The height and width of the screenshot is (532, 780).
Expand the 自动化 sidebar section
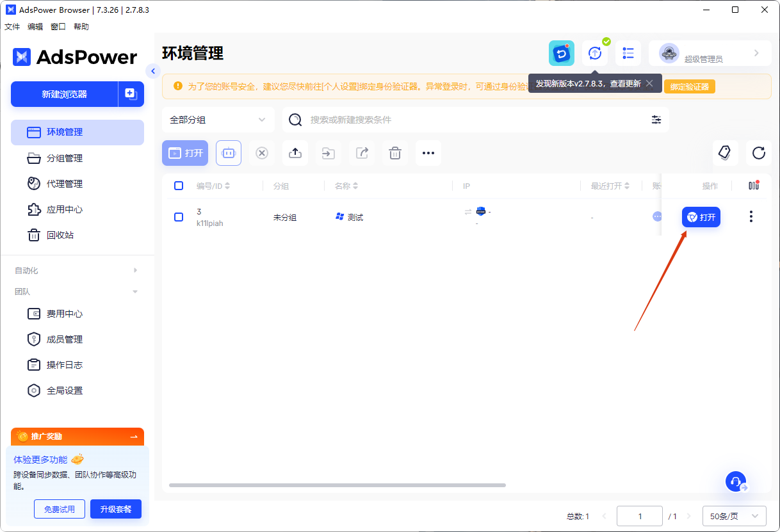click(x=77, y=271)
